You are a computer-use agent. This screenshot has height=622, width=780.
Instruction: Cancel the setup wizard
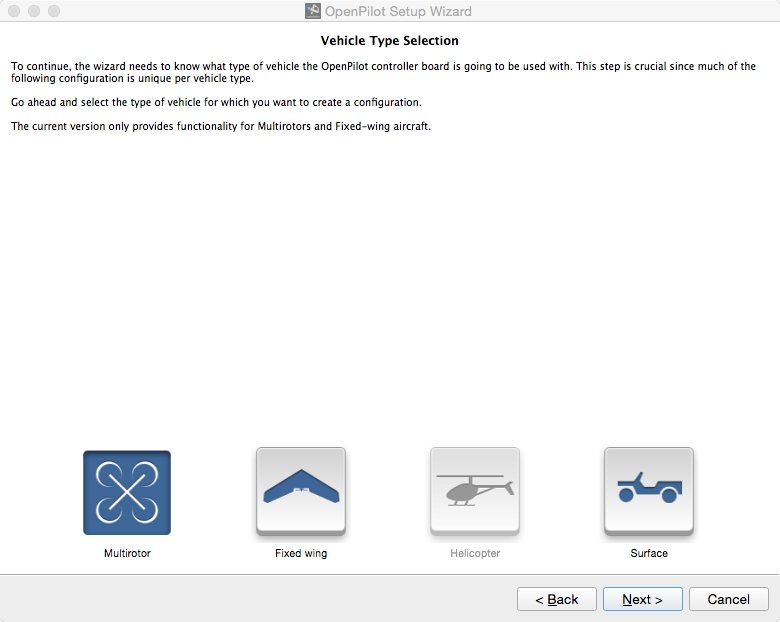[x=728, y=599]
